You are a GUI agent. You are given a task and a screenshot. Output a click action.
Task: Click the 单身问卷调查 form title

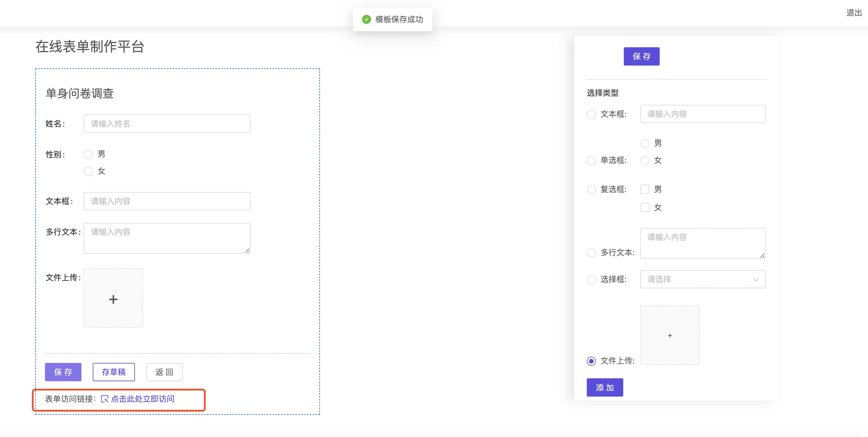tap(80, 93)
